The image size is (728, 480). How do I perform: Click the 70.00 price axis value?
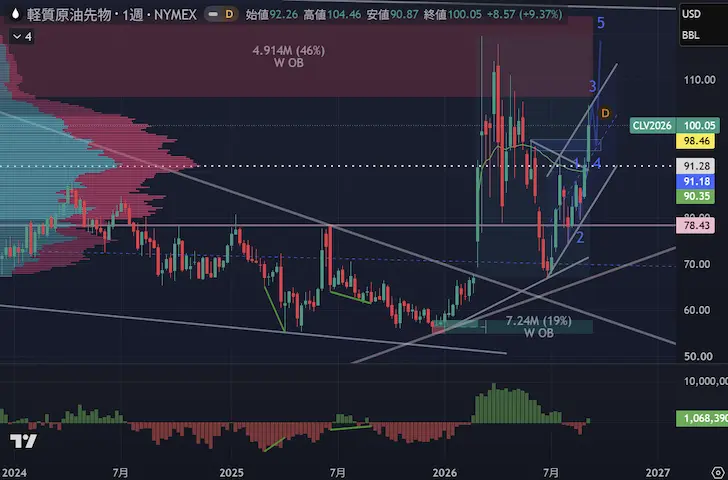click(698, 264)
